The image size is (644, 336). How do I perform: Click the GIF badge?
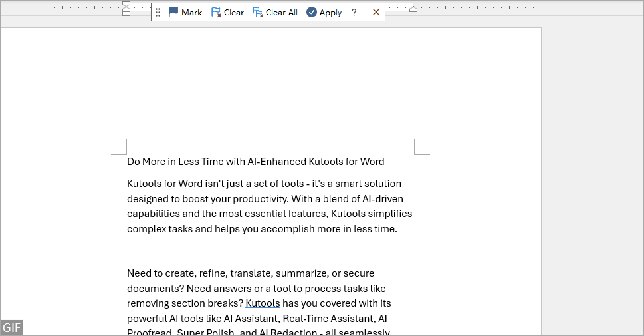[x=11, y=328]
